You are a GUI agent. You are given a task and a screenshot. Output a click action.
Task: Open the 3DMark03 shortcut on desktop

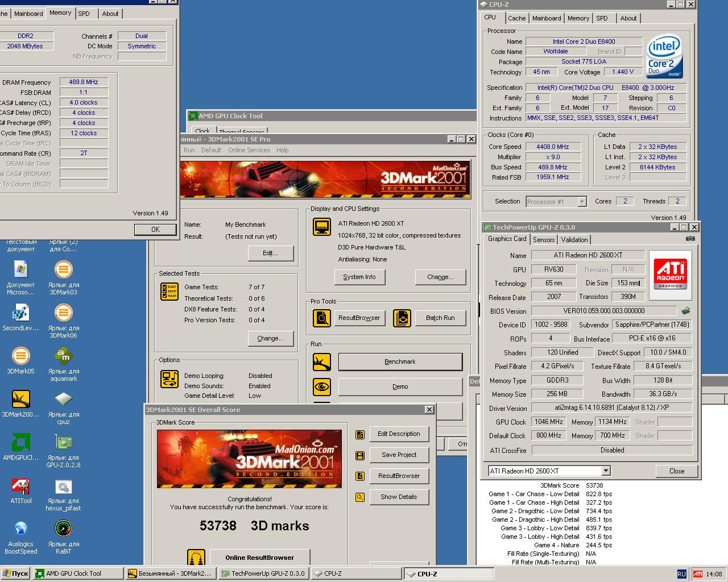(x=63, y=269)
